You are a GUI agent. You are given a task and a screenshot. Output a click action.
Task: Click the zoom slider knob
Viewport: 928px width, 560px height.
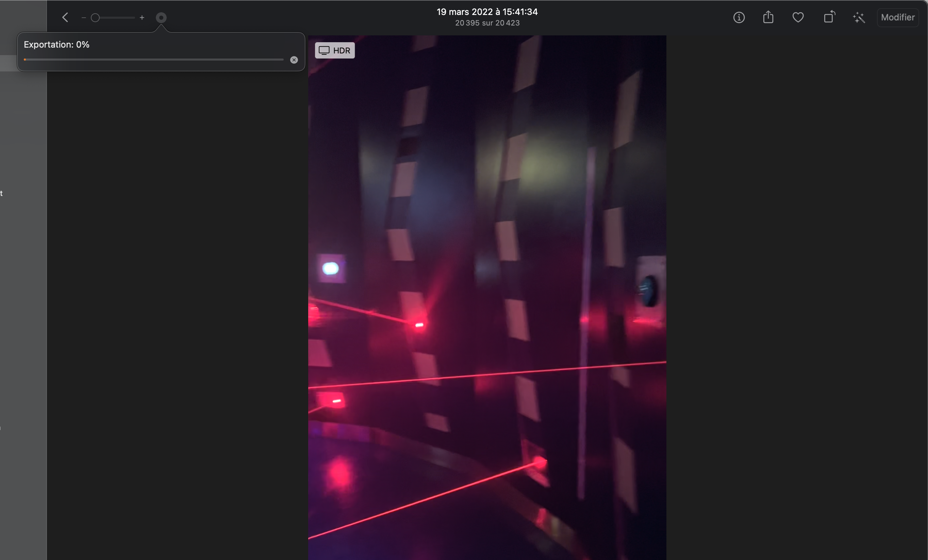95,18
